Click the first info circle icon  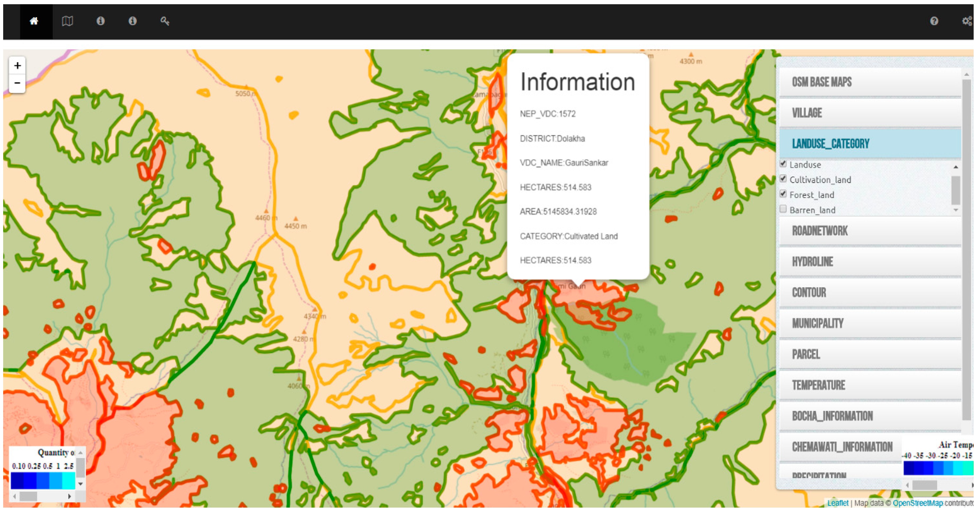tap(101, 21)
